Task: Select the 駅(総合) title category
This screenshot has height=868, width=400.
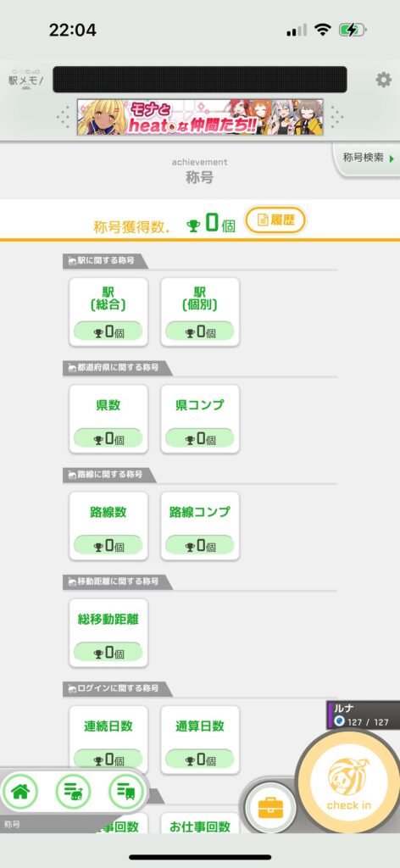Action: (108, 312)
